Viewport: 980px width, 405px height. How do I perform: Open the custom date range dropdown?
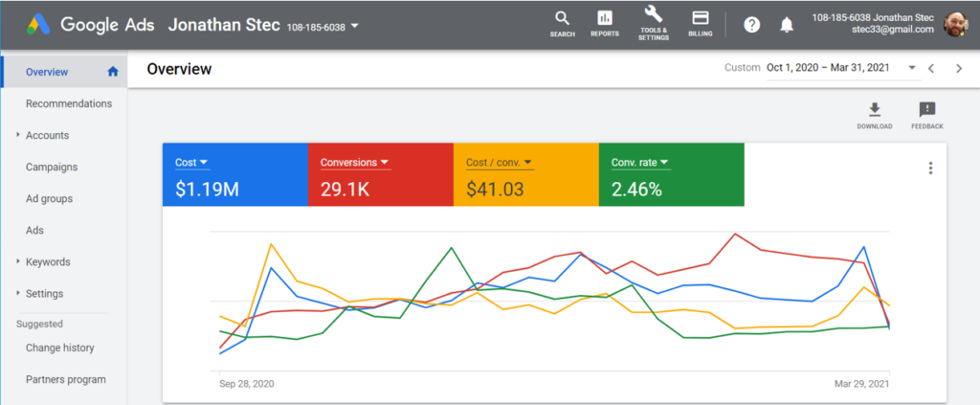click(x=911, y=68)
